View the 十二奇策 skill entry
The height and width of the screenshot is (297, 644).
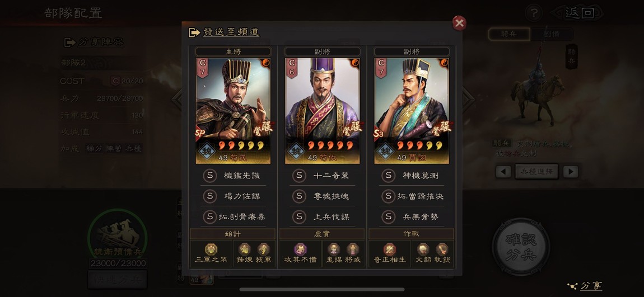(x=323, y=176)
